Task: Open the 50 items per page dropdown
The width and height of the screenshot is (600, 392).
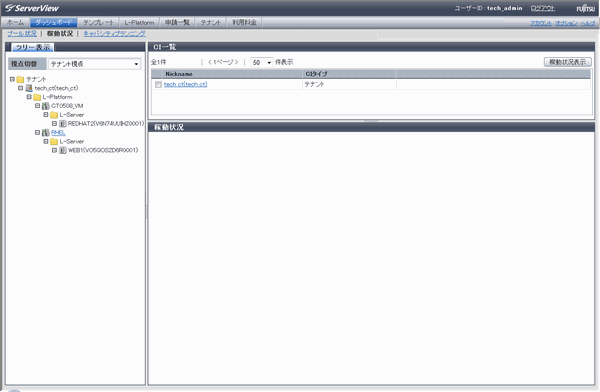Action: click(x=261, y=62)
